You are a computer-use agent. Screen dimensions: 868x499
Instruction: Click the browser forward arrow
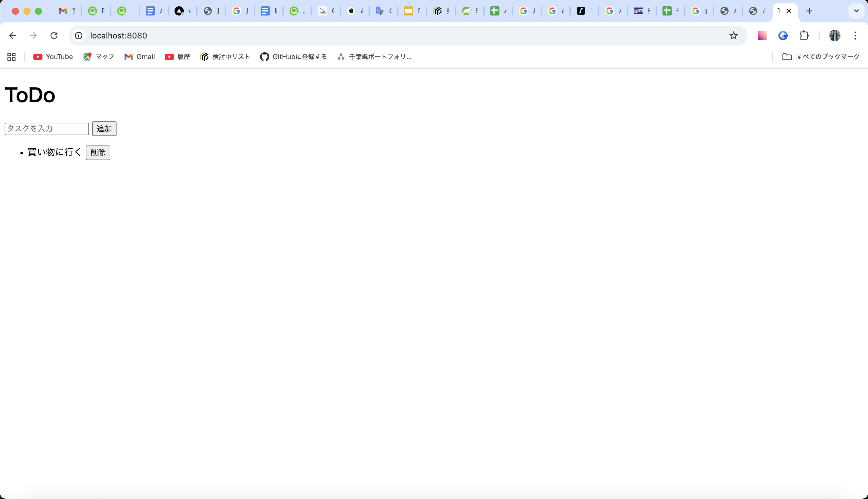click(33, 35)
